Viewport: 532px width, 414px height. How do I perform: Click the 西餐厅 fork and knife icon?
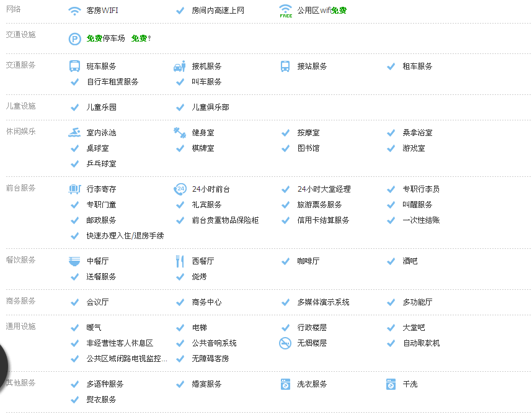180,261
